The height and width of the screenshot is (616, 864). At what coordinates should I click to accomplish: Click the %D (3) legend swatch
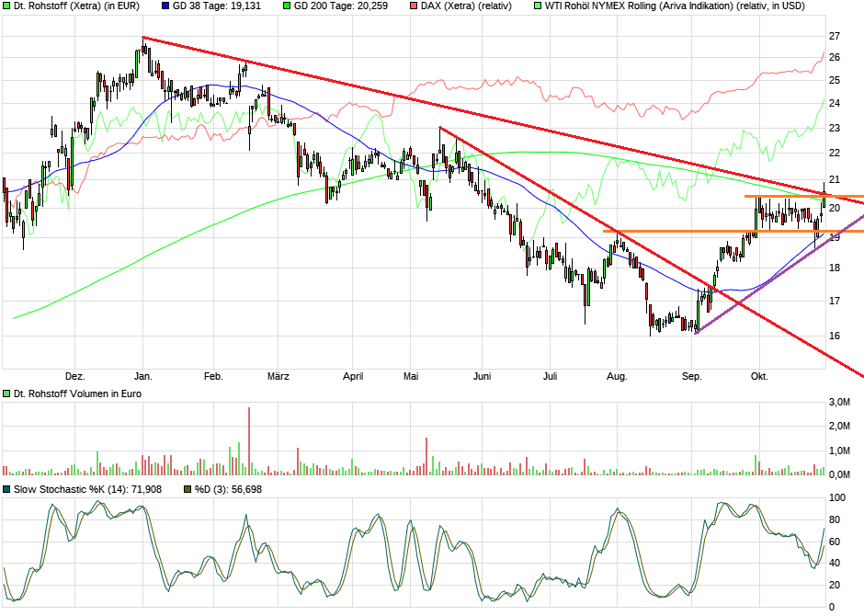[x=188, y=489]
